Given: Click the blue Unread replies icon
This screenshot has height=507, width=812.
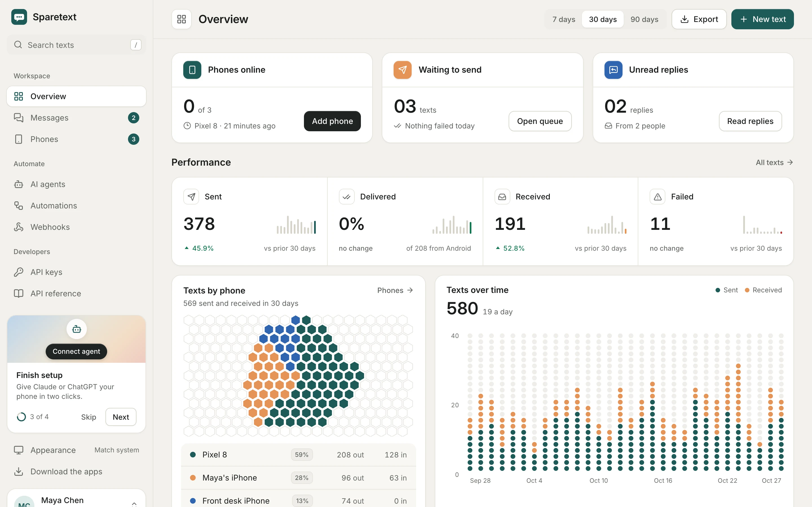Looking at the screenshot, I should (x=613, y=70).
